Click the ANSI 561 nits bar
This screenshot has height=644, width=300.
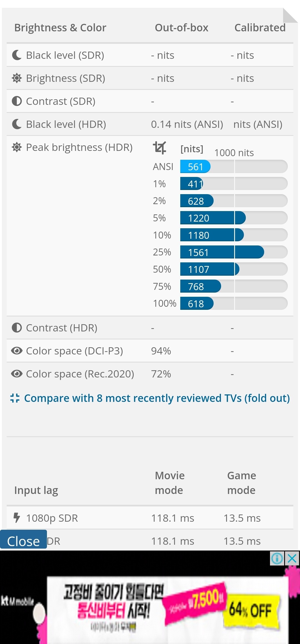pos(234,166)
